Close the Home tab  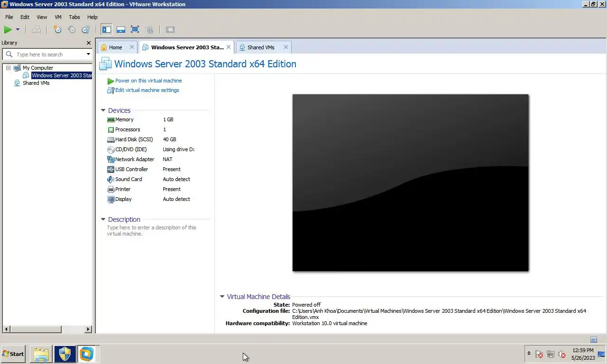pos(132,47)
